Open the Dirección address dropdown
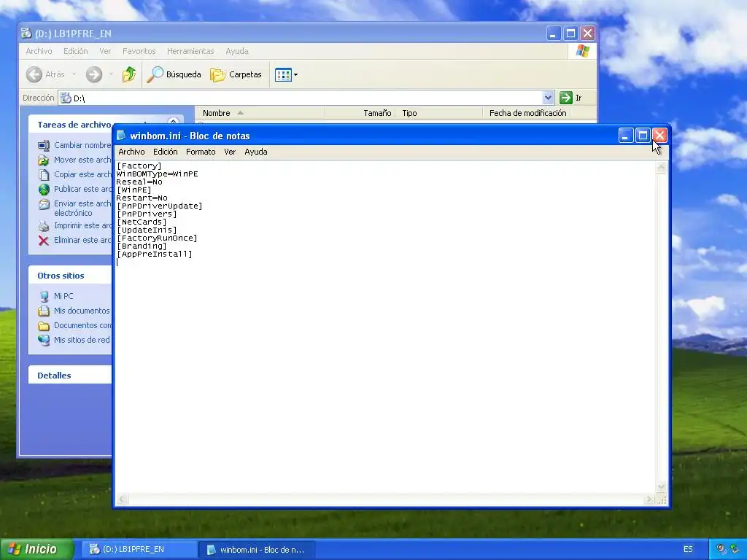747x560 pixels. pyautogui.click(x=548, y=98)
